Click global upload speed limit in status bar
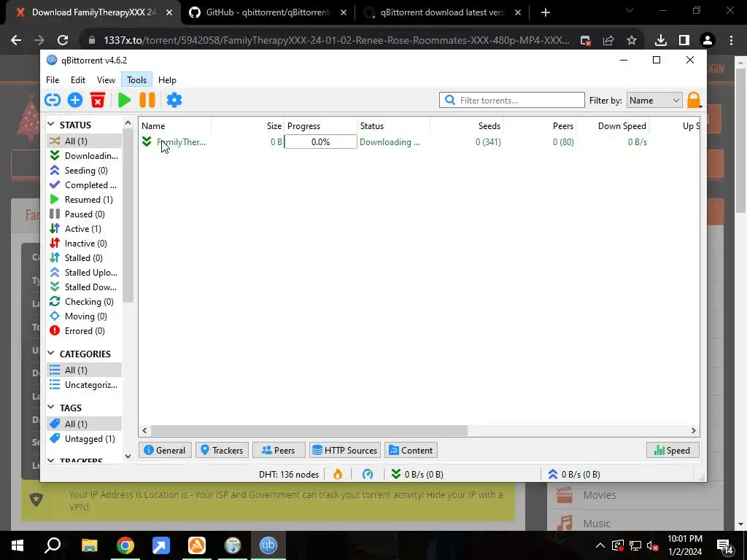The height and width of the screenshot is (560, 747). [x=574, y=474]
